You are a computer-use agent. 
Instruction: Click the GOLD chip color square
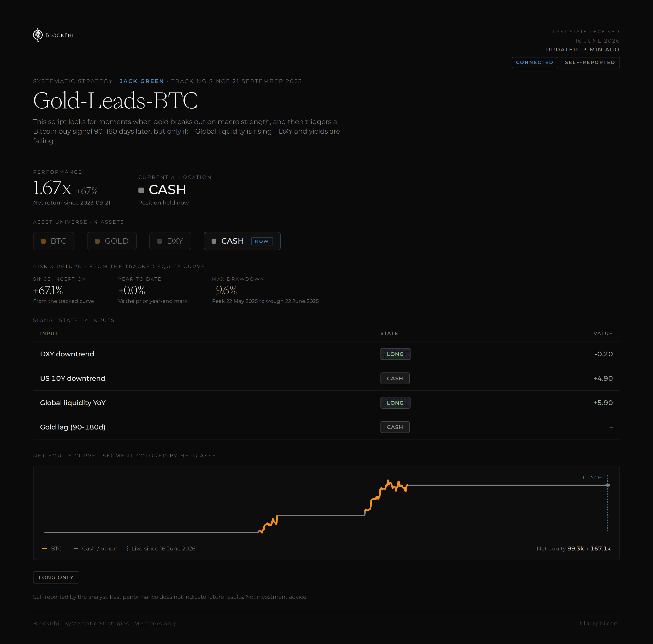point(97,241)
